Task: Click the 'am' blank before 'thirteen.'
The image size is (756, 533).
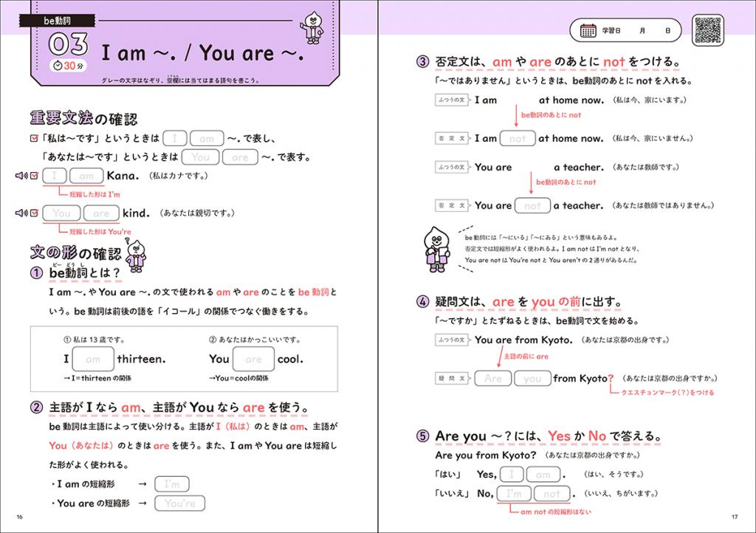Action: click(93, 359)
